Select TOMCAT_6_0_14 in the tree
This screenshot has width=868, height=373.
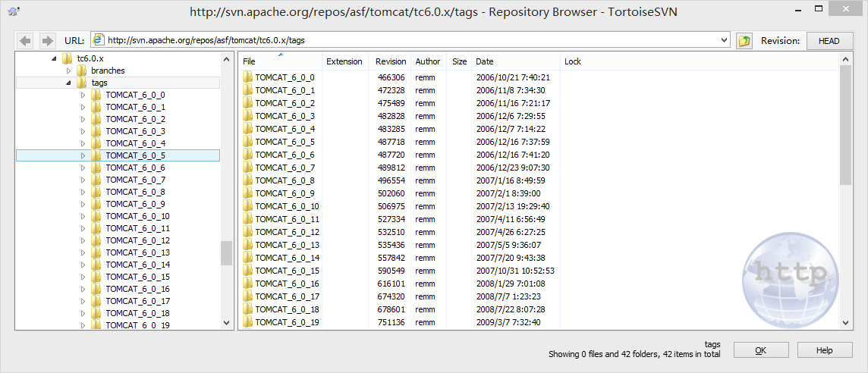tap(138, 265)
